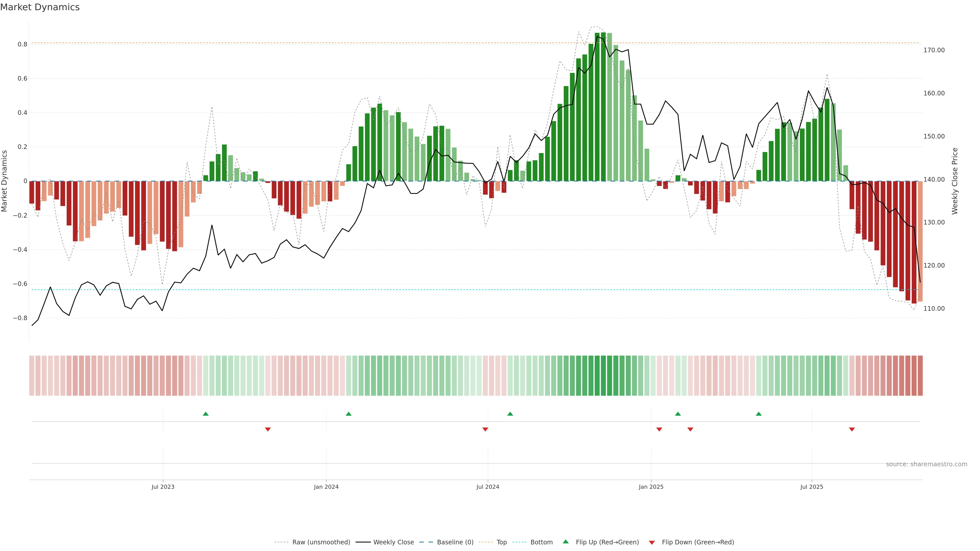Toggle the Weekly Close legend entry
Screen dimensions: 980x551
[393, 542]
